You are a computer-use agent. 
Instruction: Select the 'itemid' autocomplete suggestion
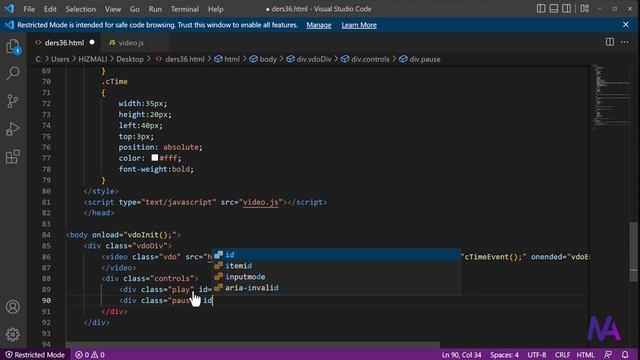click(337, 266)
